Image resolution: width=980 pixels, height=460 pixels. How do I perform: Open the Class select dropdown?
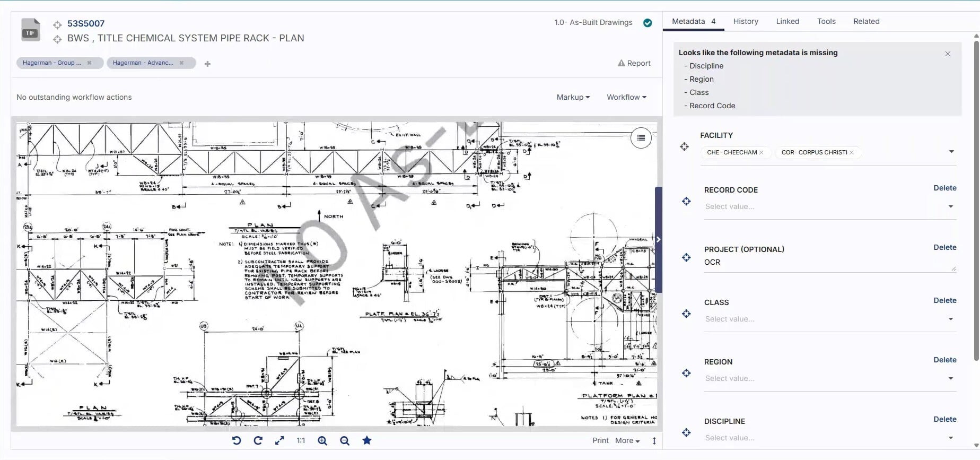(x=830, y=319)
